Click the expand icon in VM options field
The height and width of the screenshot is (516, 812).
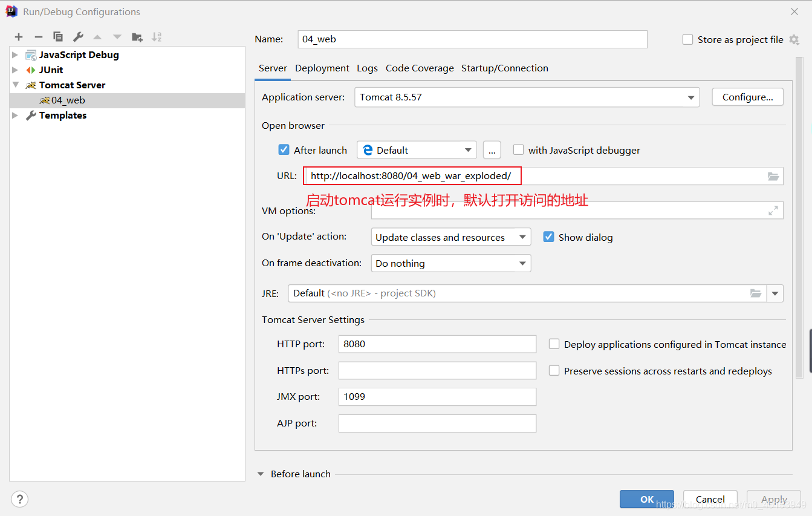773,211
